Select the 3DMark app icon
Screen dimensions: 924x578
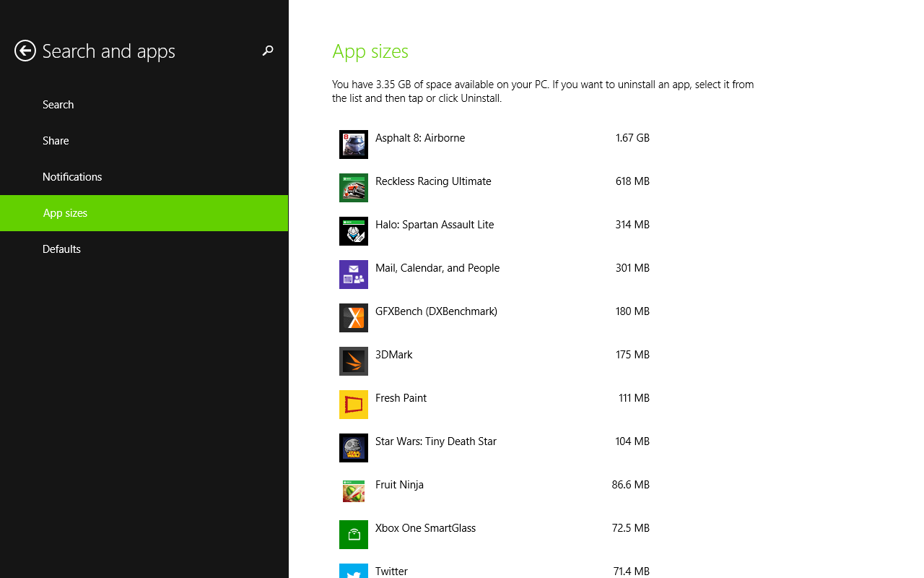point(354,361)
